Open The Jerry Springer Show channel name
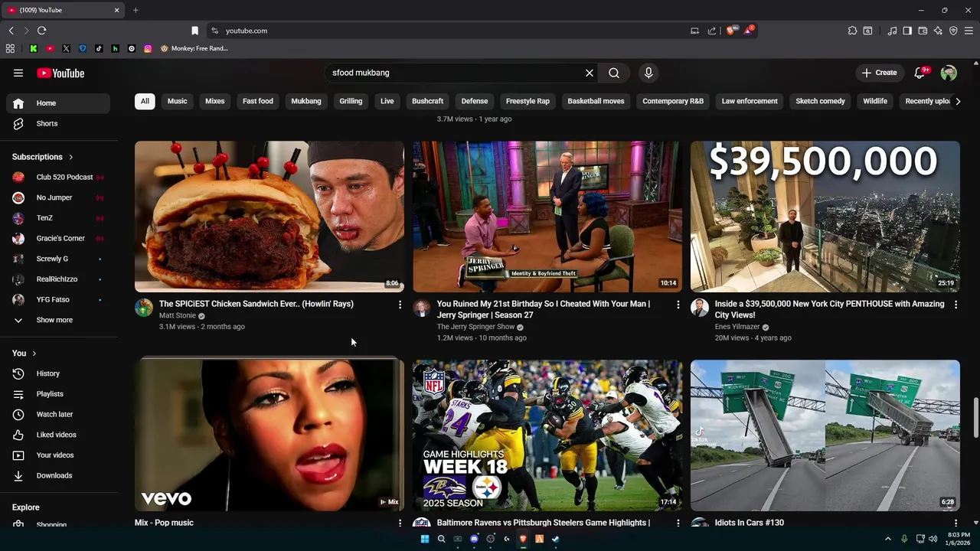980x551 pixels. click(475, 327)
